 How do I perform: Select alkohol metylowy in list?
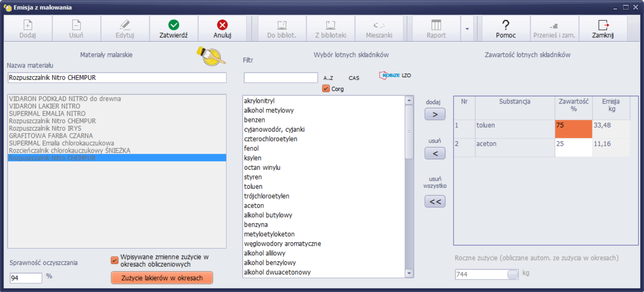pos(324,110)
